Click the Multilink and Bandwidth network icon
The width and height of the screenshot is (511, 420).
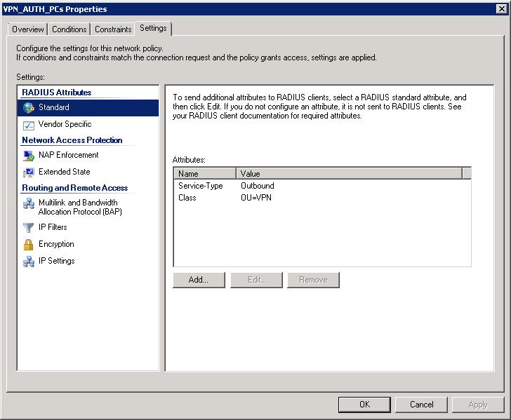click(x=29, y=203)
